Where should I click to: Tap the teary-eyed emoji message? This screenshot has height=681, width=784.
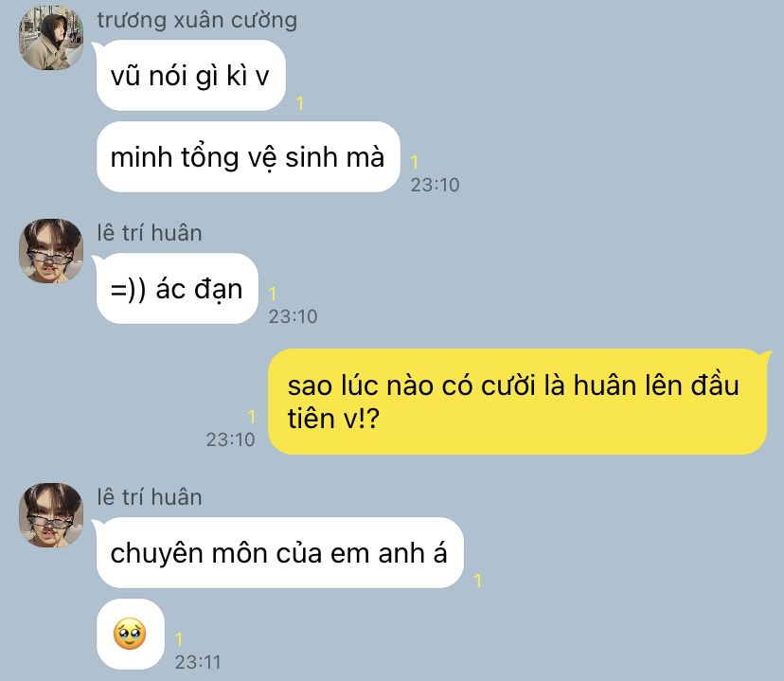coord(130,634)
